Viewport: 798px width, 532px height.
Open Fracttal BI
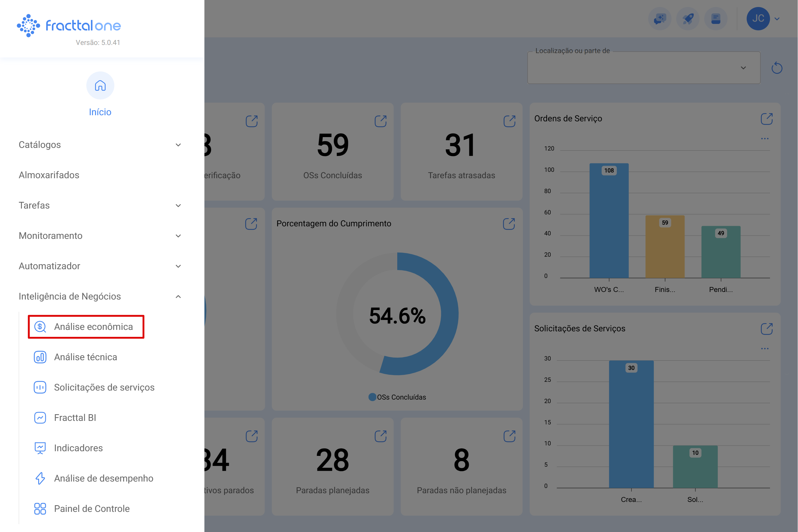tap(75, 418)
